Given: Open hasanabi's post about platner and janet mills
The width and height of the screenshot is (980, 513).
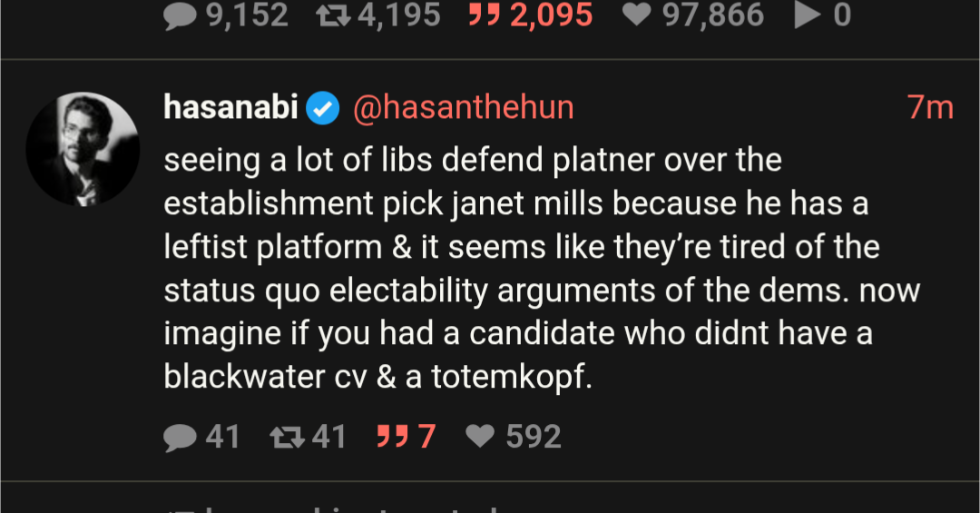Looking at the screenshot, I should click(542, 268).
